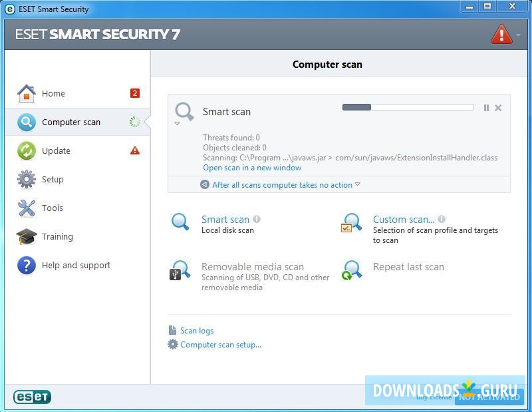The image size is (532, 412).
Task: Click the Setup gear icon
Action: coord(26,179)
